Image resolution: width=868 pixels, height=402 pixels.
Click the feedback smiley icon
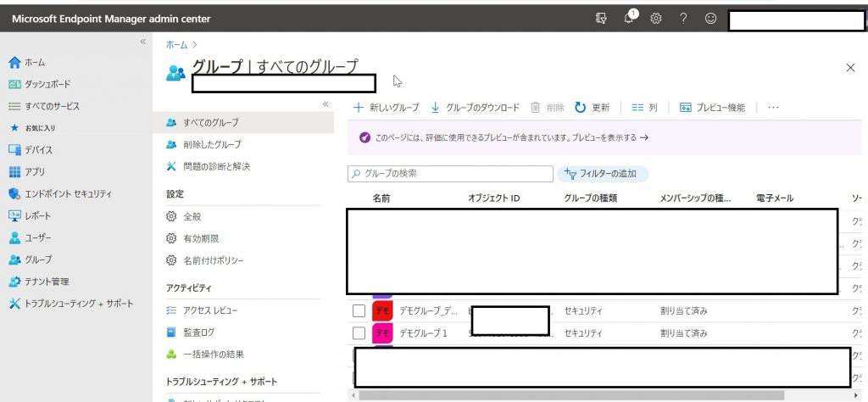[711, 19]
